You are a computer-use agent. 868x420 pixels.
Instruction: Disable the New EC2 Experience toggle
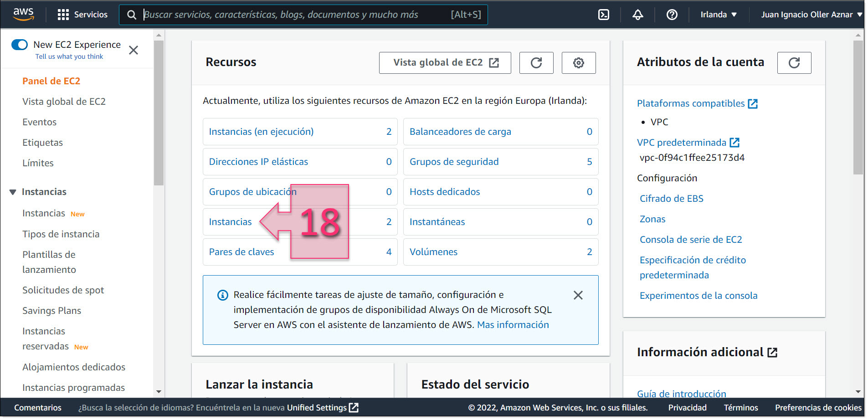click(20, 45)
